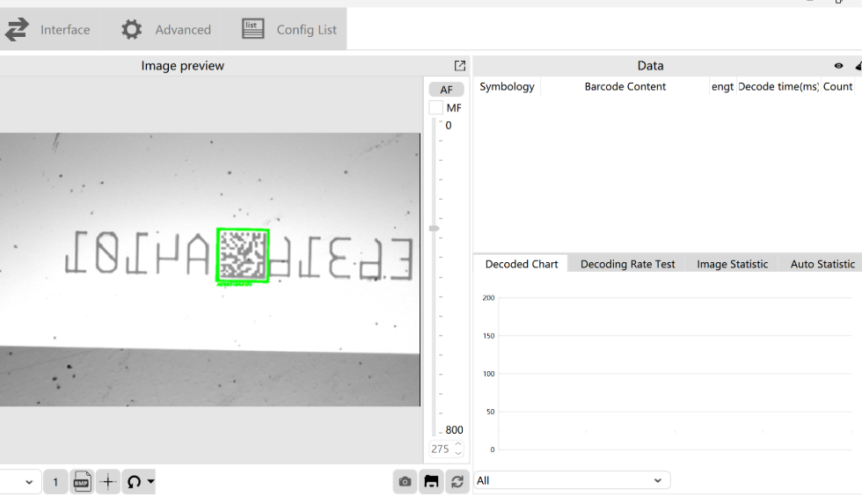This screenshot has width=862, height=504.
Task: Click the Count column header
Action: coord(837,86)
